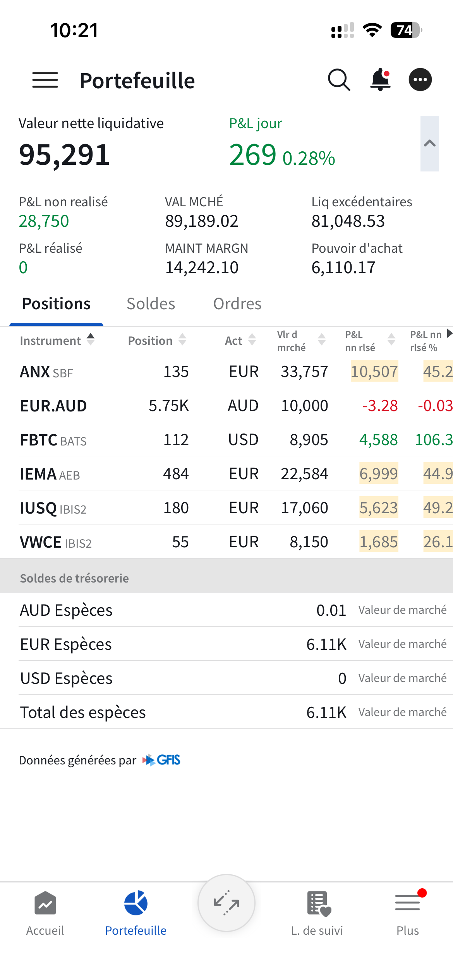Switch to the Soldes tab
Screen dimensions: 453x980
point(151,304)
